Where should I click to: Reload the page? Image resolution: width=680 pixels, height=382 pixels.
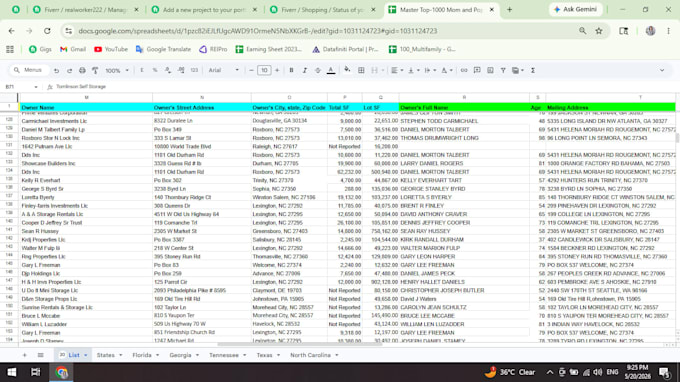click(47, 31)
